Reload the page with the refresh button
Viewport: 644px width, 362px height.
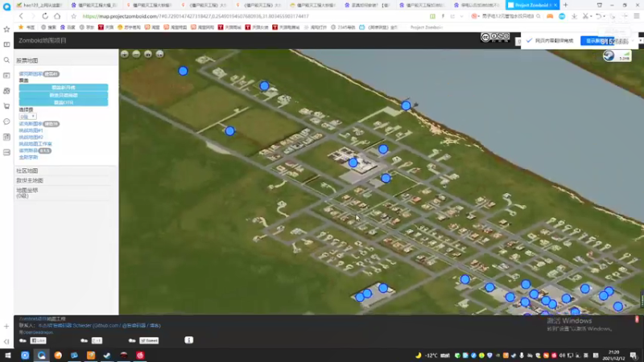(x=45, y=16)
